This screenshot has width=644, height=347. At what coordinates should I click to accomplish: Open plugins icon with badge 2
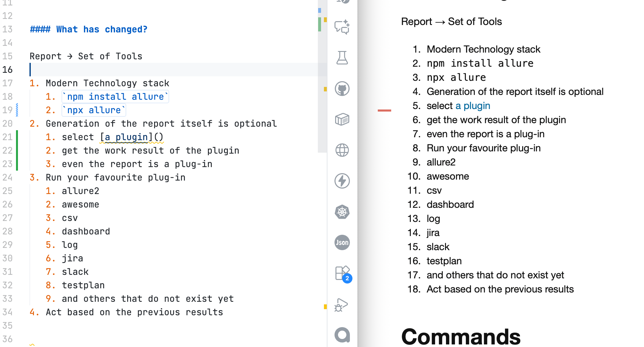coord(342,274)
